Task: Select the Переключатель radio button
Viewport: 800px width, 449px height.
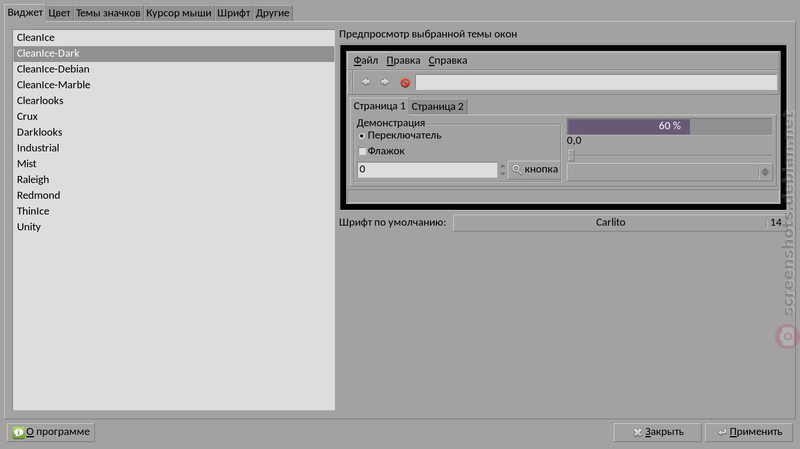Action: pyautogui.click(x=362, y=136)
